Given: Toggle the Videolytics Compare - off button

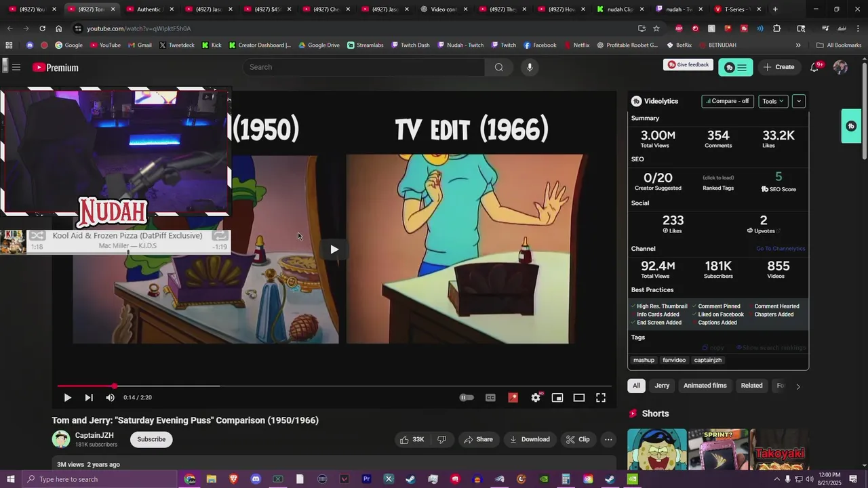Looking at the screenshot, I should 728,101.
